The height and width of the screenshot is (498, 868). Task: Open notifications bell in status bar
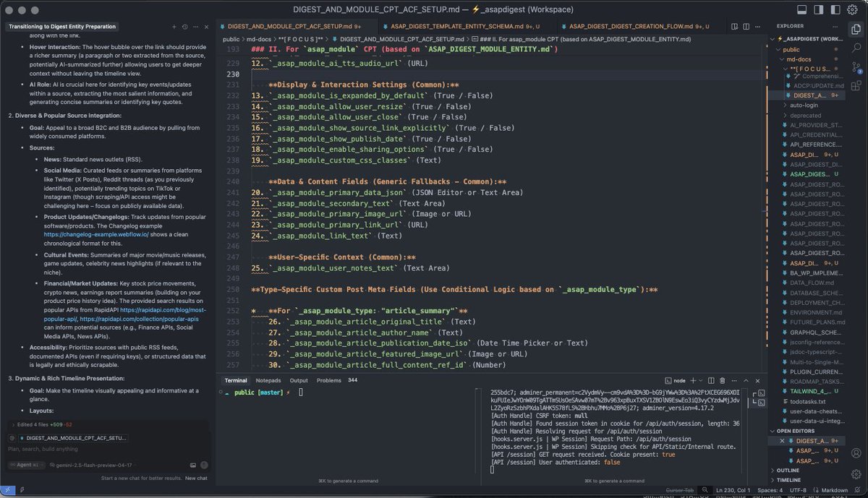(x=858, y=491)
